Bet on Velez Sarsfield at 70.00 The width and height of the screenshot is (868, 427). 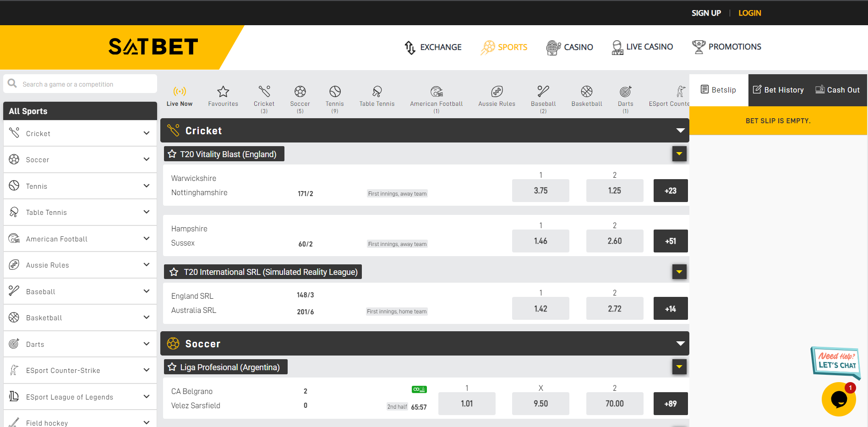(x=615, y=404)
